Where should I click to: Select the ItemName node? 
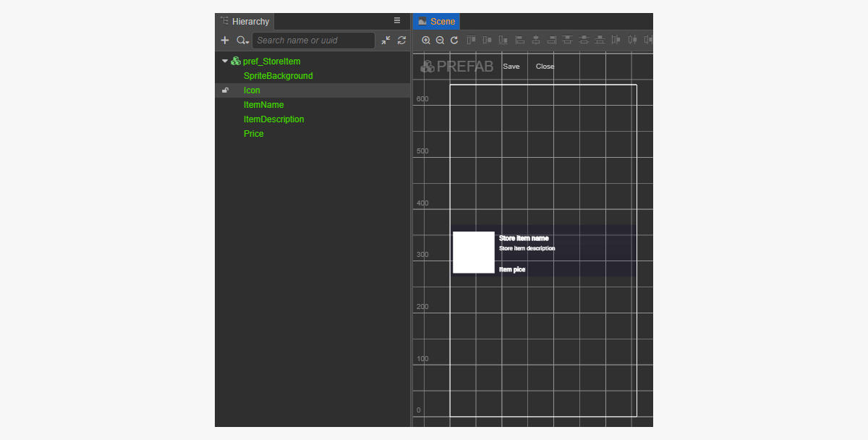263,105
